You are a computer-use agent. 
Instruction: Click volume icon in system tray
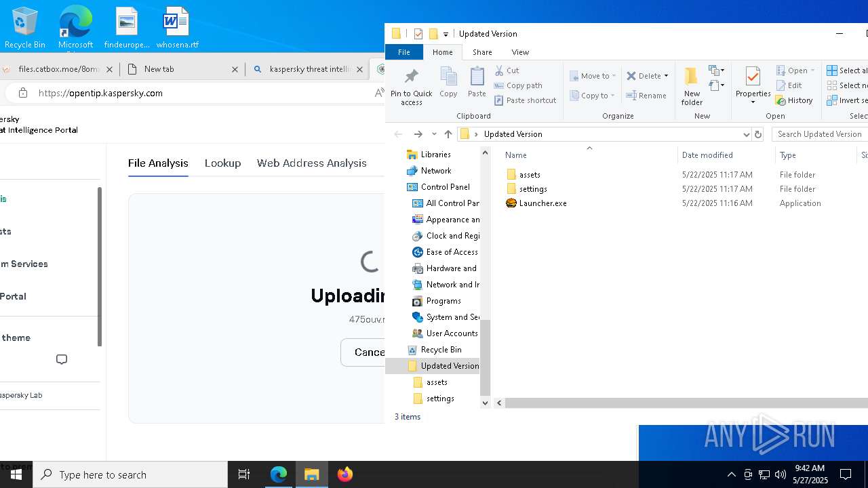pos(780,474)
